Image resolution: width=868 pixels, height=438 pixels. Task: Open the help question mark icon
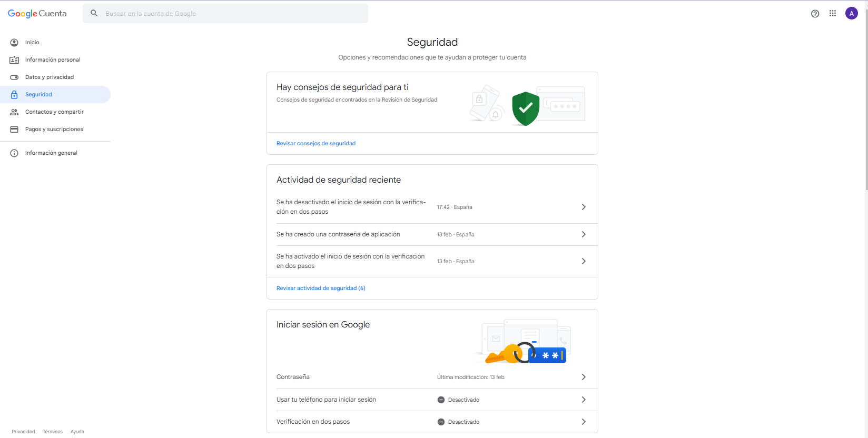tap(815, 14)
